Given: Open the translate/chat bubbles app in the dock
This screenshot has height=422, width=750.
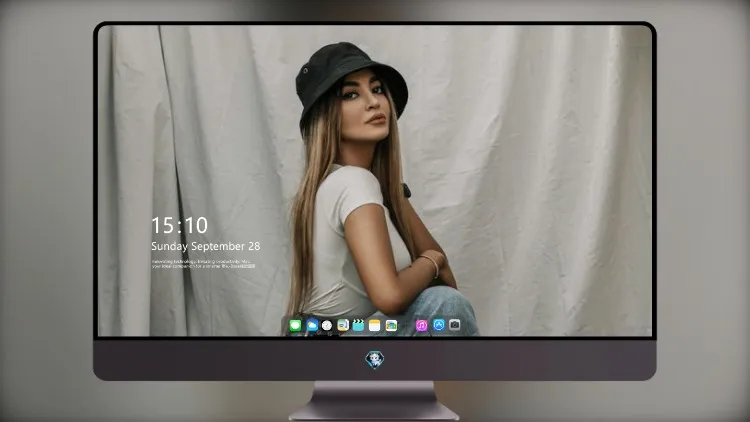Looking at the screenshot, I should tap(343, 326).
